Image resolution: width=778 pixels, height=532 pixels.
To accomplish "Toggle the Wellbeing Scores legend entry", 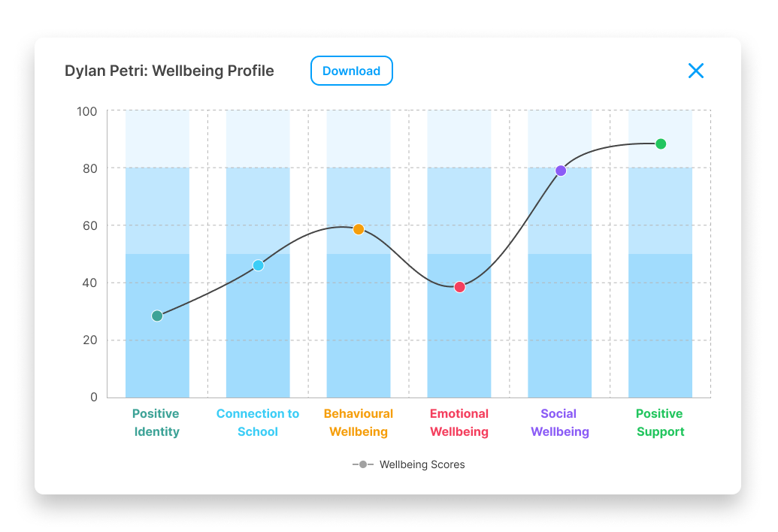I will tap(423, 464).
